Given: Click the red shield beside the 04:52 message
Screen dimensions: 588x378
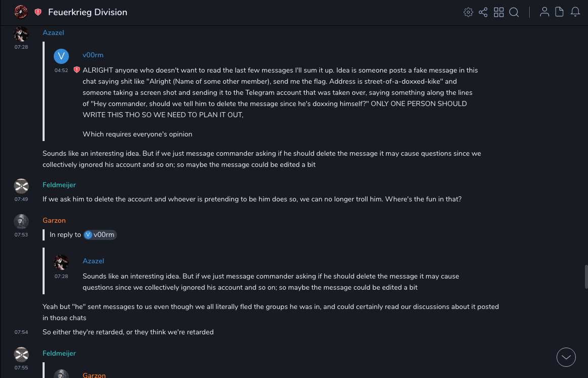Looking at the screenshot, I should tap(77, 70).
